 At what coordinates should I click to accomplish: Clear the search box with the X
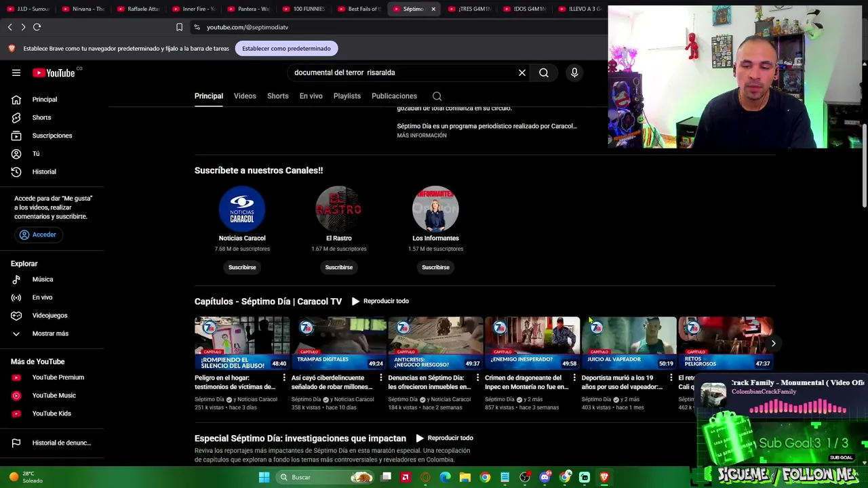coord(522,73)
